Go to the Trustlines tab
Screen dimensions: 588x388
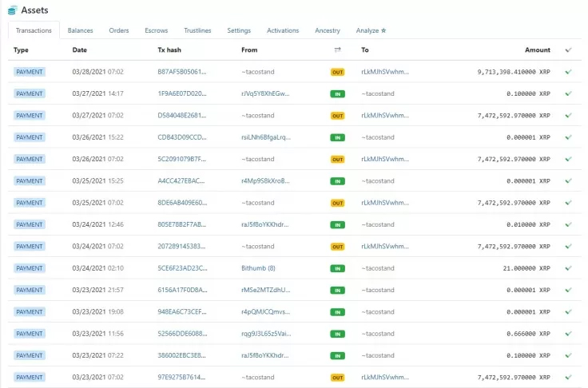click(x=197, y=30)
